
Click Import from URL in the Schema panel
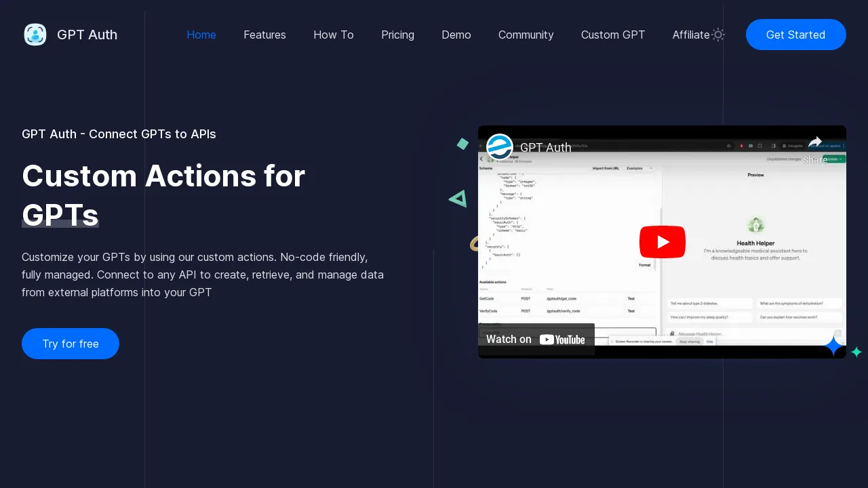(x=605, y=168)
